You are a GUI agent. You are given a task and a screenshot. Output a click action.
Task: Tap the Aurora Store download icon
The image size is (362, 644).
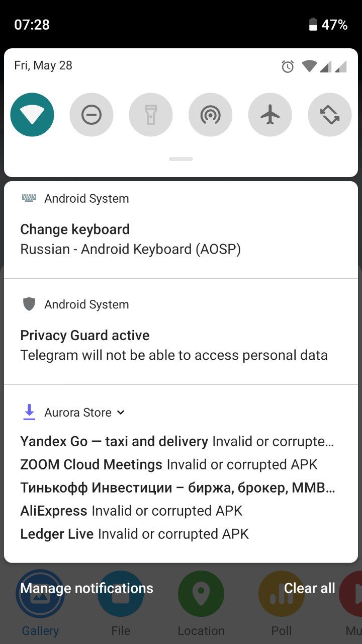(x=29, y=413)
